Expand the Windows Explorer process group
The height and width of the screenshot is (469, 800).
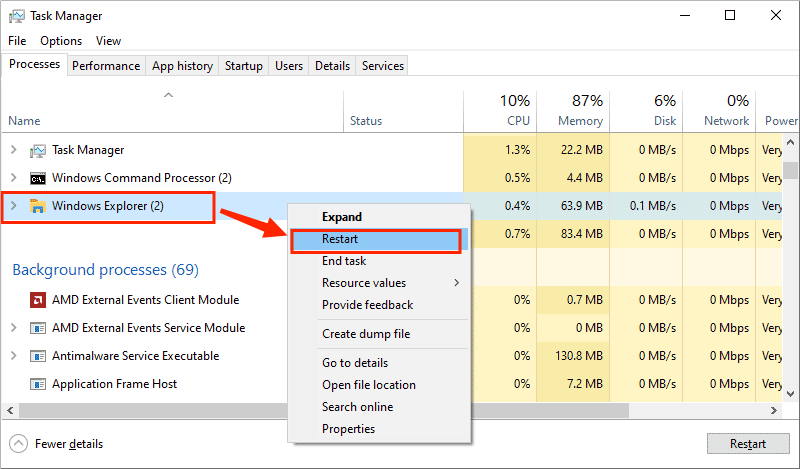[14, 206]
